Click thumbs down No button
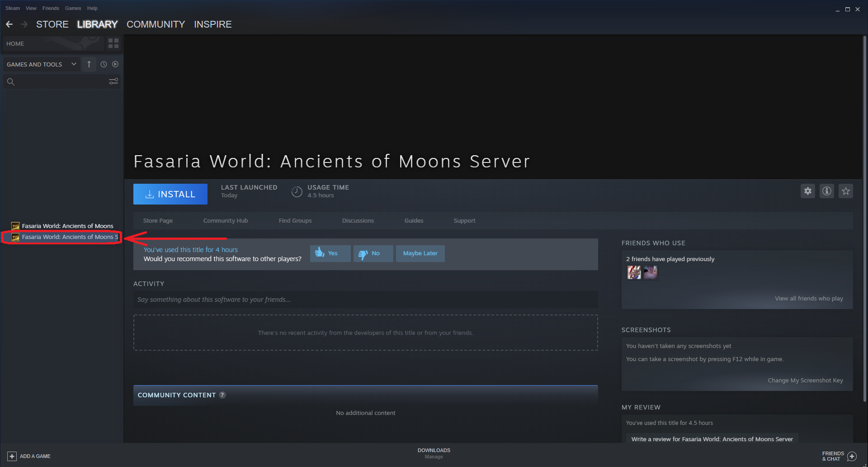Screen dimensions: 868x467 373,253
